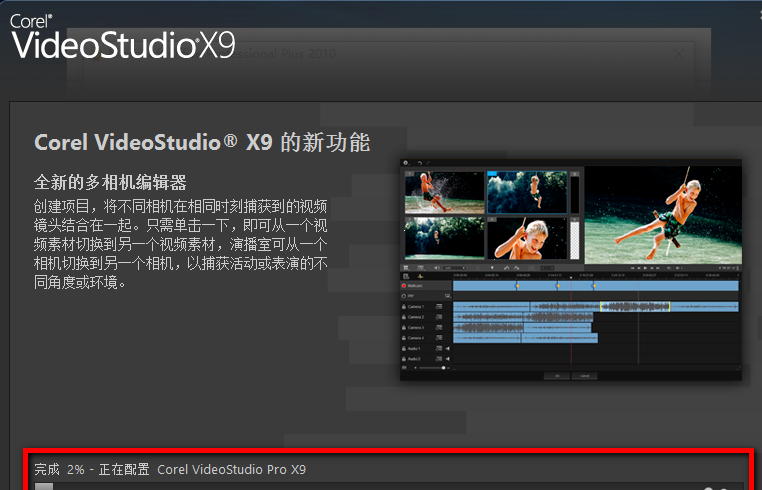Click the icon right of PIP track label
Image resolution: width=762 pixels, height=490 pixels.
point(447,296)
